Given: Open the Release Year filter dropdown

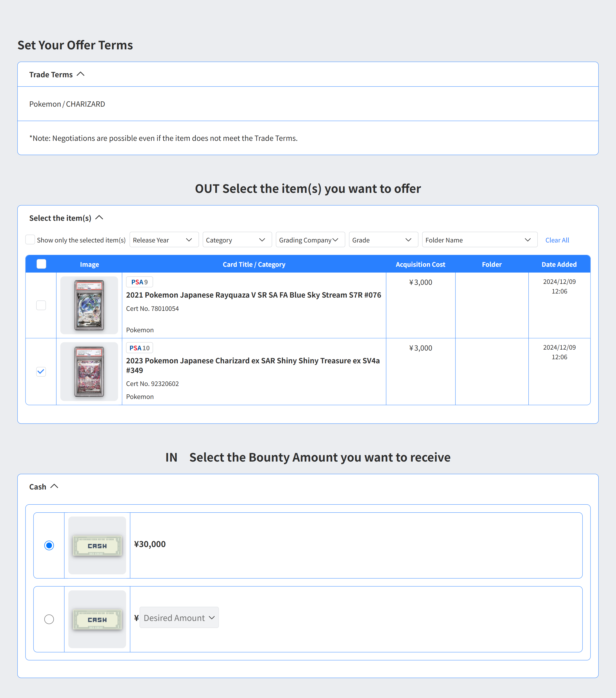Looking at the screenshot, I should tap(164, 240).
